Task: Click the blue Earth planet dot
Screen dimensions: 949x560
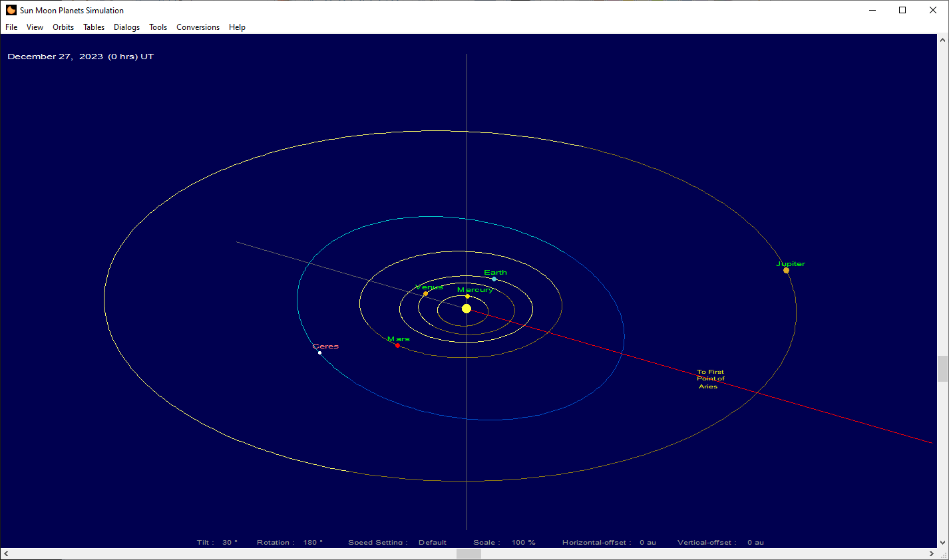Action: point(494,279)
